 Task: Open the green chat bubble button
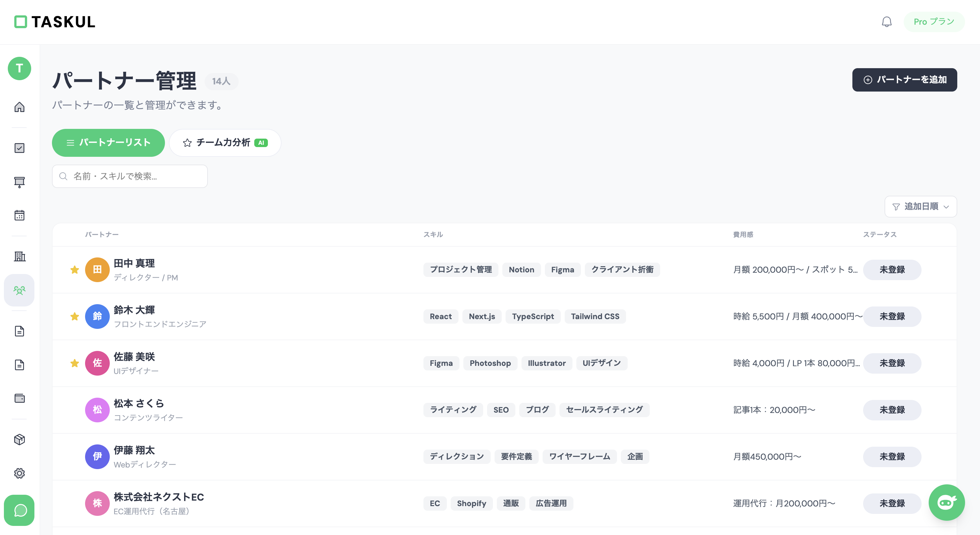[x=19, y=510]
